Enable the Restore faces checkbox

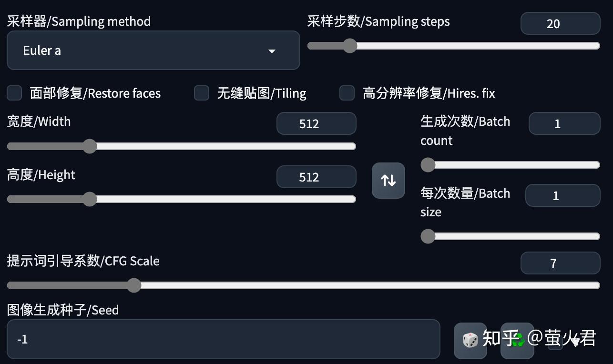(x=14, y=93)
